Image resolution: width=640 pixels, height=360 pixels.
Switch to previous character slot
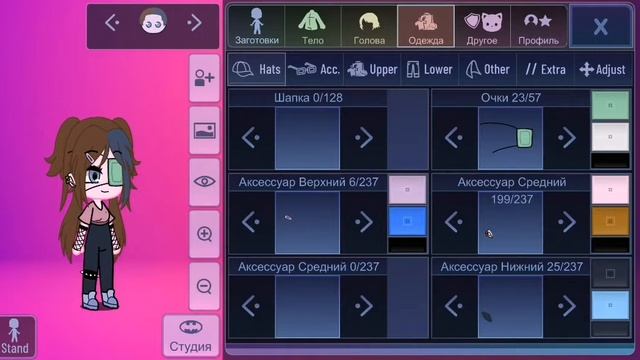112,23
